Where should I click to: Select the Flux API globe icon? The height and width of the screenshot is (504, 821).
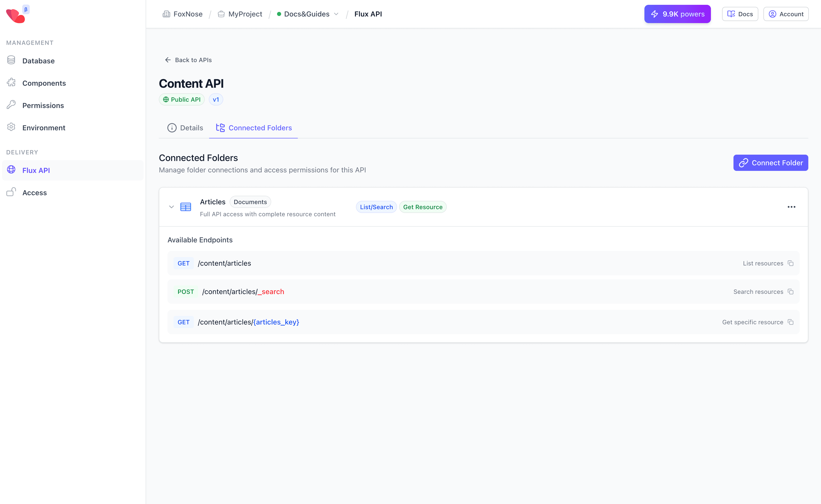pos(11,170)
